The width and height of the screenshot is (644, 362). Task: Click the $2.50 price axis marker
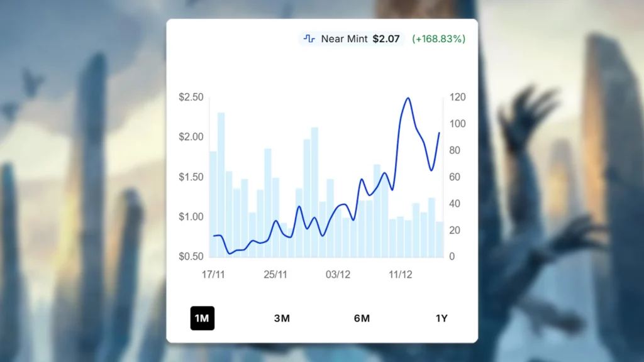pyautogui.click(x=191, y=97)
